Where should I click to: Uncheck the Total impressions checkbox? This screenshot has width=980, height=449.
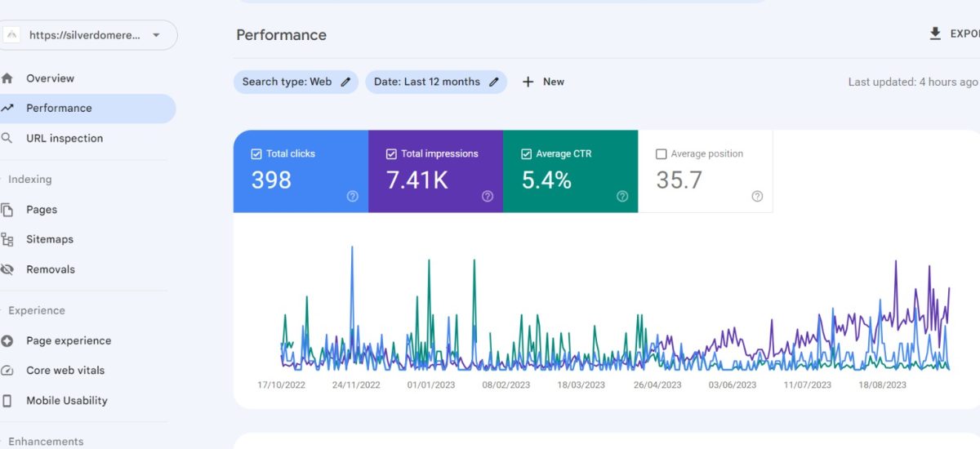pos(391,153)
